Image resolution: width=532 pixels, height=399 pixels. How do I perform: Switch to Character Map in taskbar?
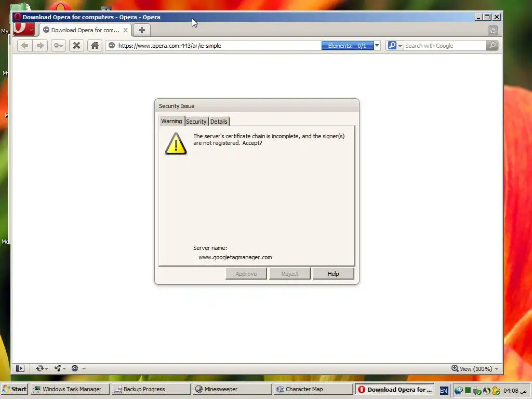(x=313, y=389)
